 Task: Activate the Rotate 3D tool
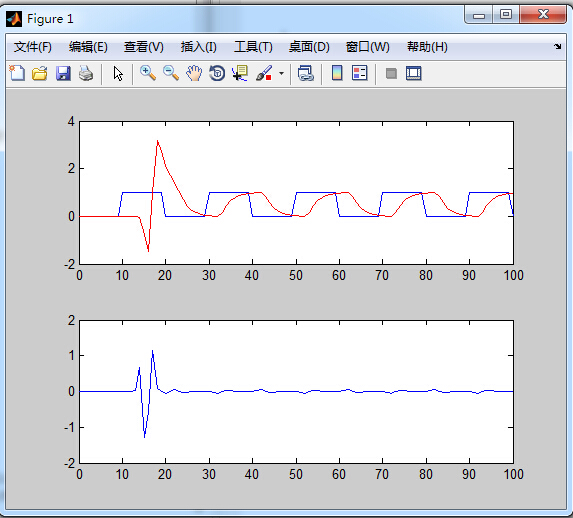[x=217, y=73]
